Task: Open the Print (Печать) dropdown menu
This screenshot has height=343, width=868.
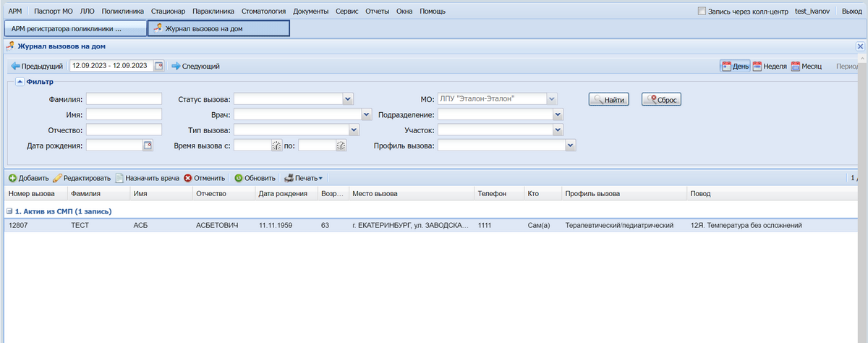Action: click(x=303, y=178)
